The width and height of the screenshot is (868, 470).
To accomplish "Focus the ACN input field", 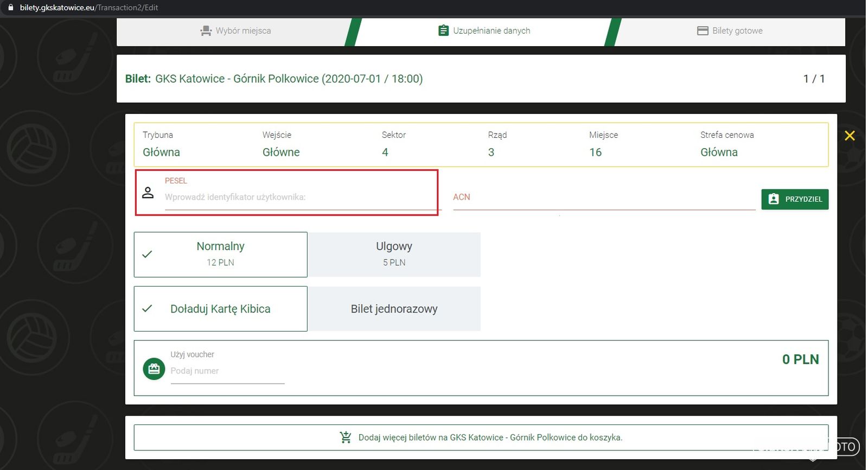I will (x=604, y=198).
